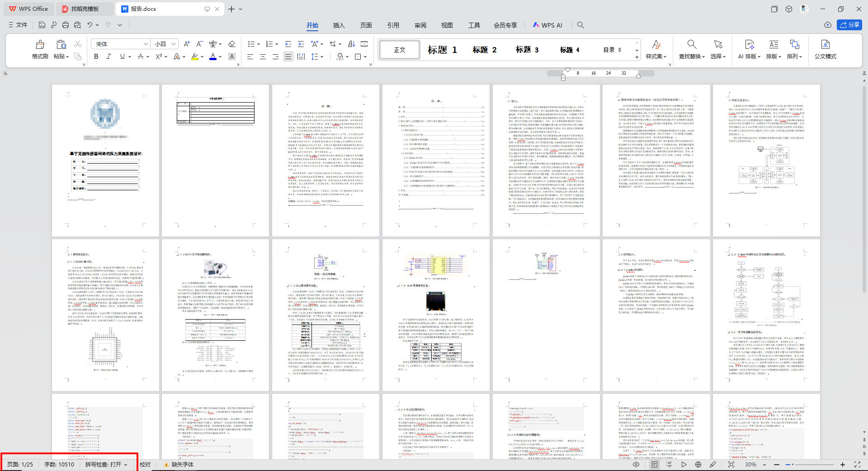Align text left icon
The image size is (868, 471).
click(x=250, y=57)
